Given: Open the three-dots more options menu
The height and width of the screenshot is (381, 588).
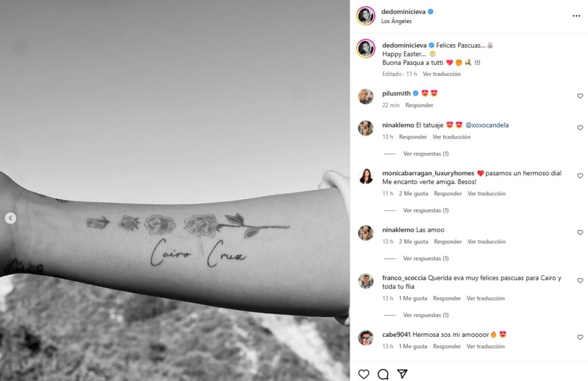Looking at the screenshot, I should pos(577,16).
